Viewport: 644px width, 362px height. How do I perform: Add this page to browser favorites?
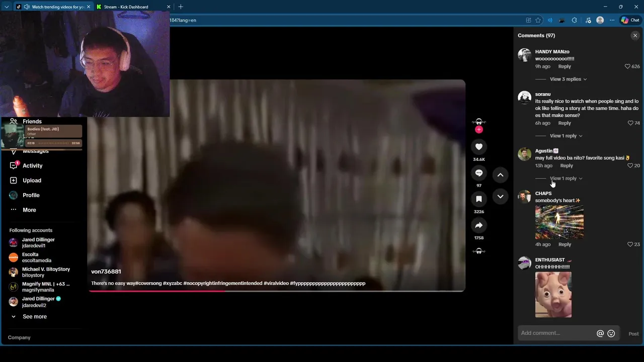[538, 20]
